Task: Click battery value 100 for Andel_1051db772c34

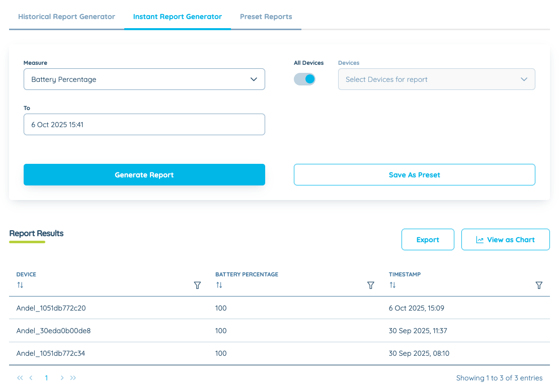Action: (x=221, y=353)
